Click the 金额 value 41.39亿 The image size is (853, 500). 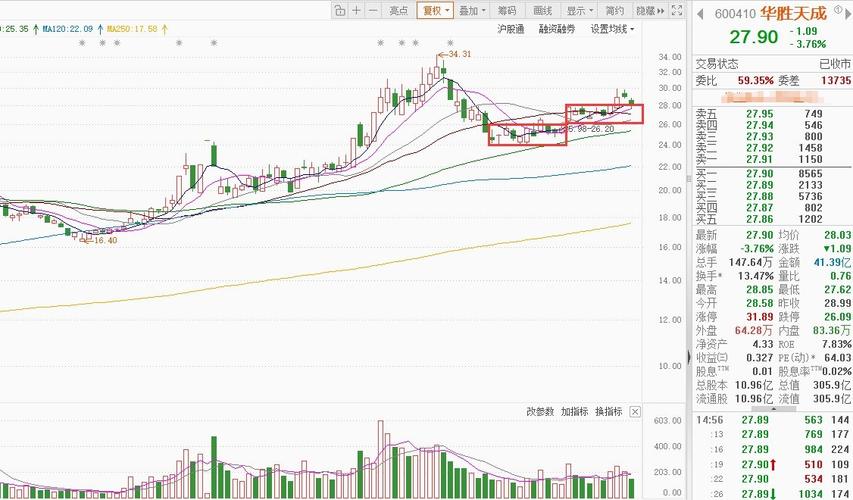click(x=832, y=262)
